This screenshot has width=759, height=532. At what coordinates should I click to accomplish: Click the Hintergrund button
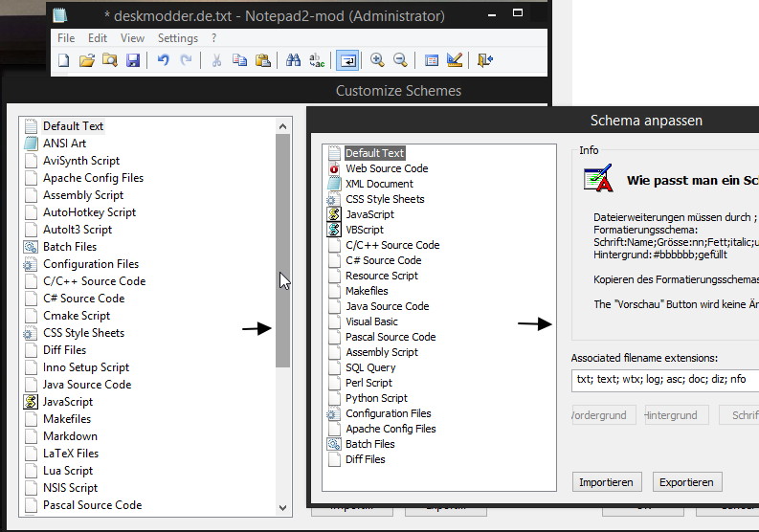(x=677, y=415)
